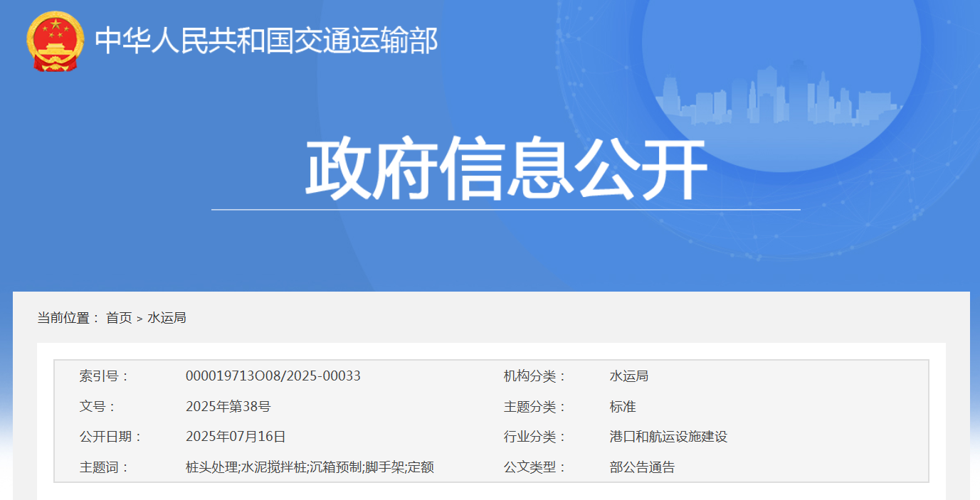The width and height of the screenshot is (980, 500).
Task: Select industry value 港口和航运设施建设
Action: (668, 437)
